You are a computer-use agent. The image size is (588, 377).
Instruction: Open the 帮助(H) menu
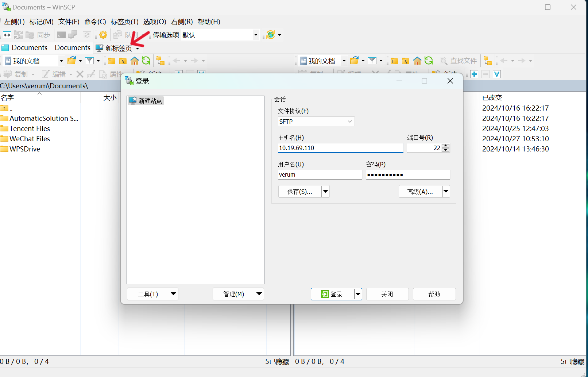tap(209, 22)
